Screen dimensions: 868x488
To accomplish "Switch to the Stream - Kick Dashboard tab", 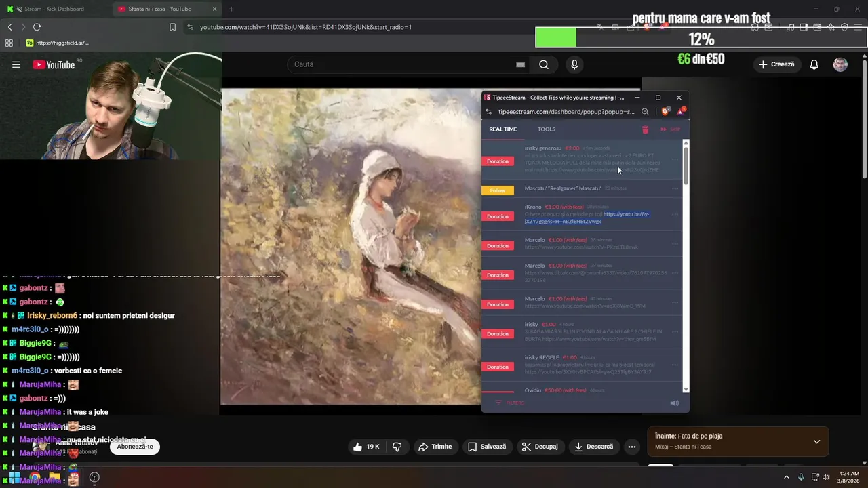I will pos(54,9).
